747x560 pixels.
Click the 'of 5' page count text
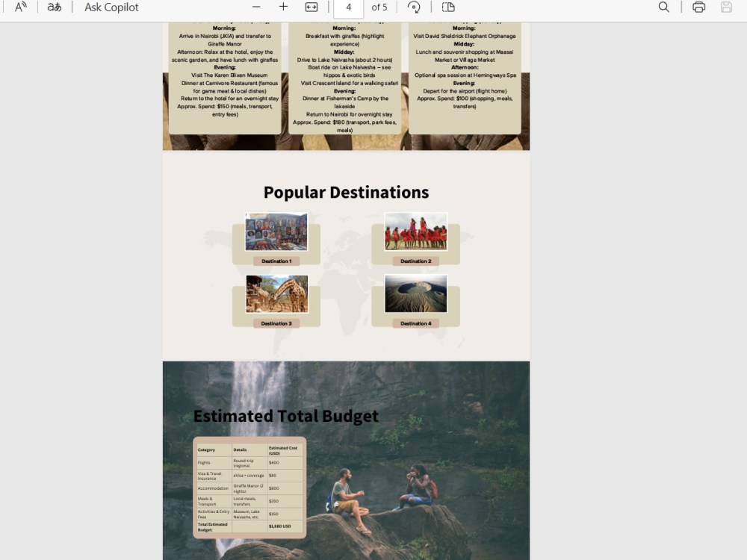tap(379, 7)
